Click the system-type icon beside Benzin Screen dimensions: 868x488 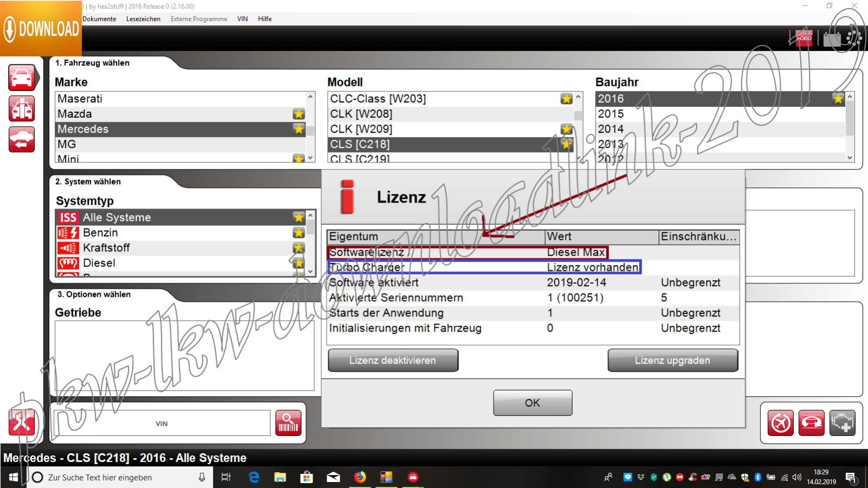click(x=68, y=233)
